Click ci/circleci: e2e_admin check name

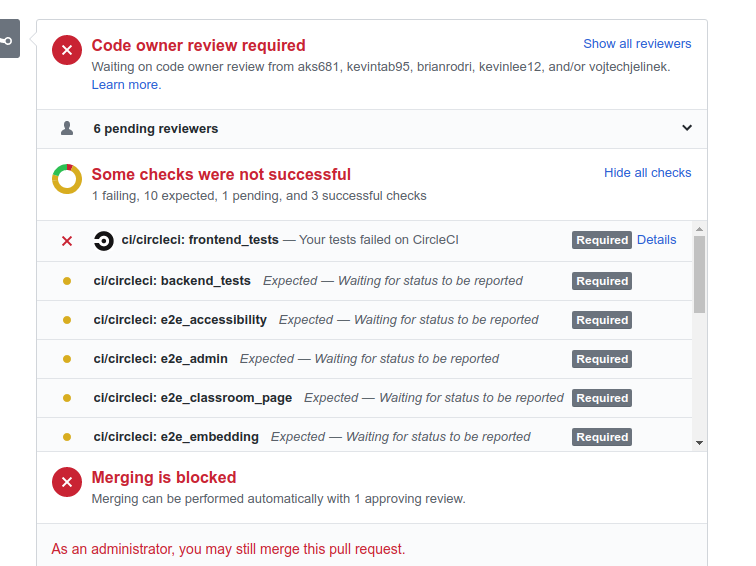pyautogui.click(x=161, y=359)
